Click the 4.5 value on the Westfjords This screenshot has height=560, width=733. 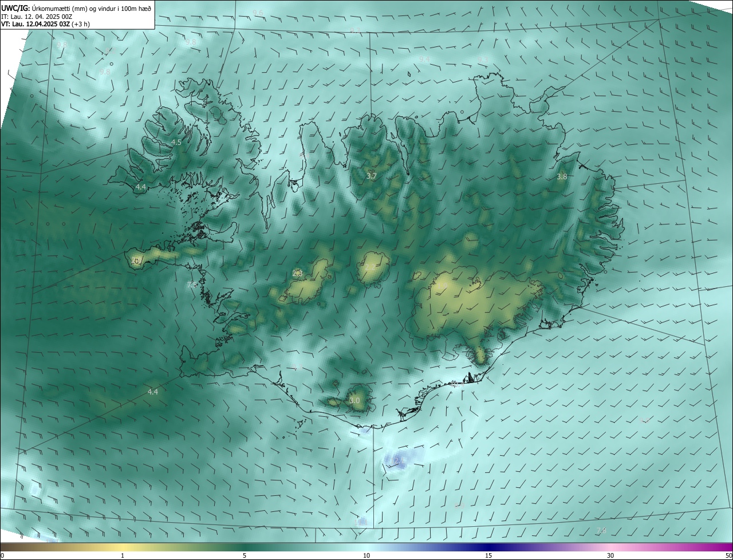(x=176, y=142)
